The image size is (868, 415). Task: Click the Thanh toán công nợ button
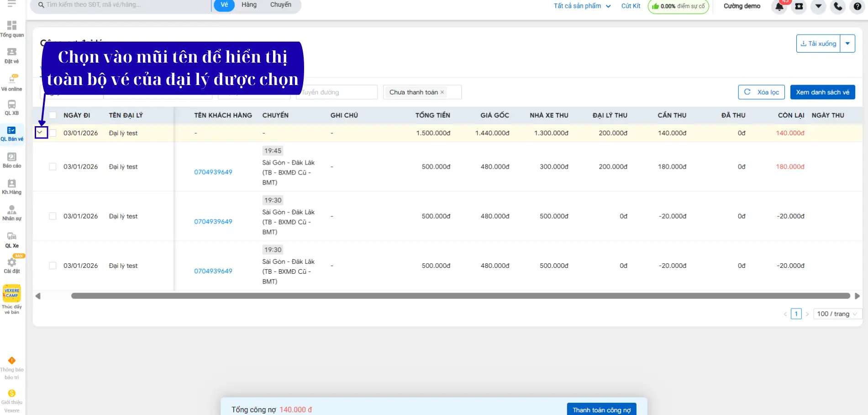tap(601, 410)
